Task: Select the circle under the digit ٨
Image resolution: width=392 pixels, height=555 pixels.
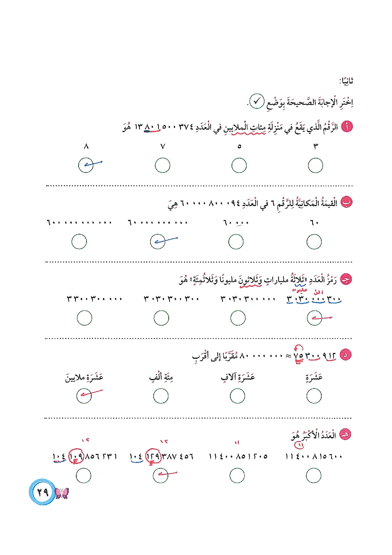Action: tap(86, 165)
